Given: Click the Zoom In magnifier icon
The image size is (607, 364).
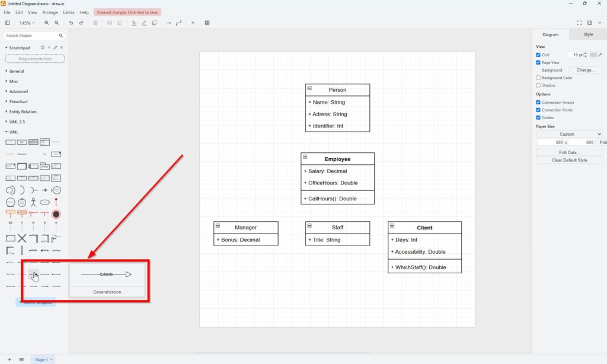Looking at the screenshot, I should tap(47, 23).
